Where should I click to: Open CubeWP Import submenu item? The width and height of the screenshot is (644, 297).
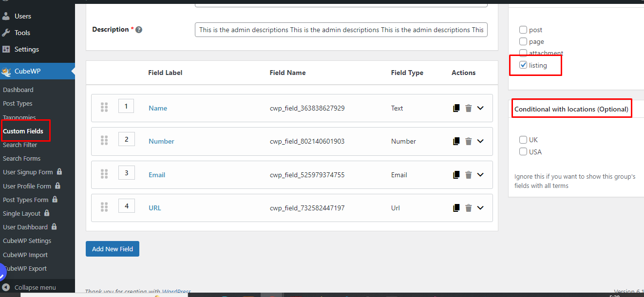pos(25,255)
